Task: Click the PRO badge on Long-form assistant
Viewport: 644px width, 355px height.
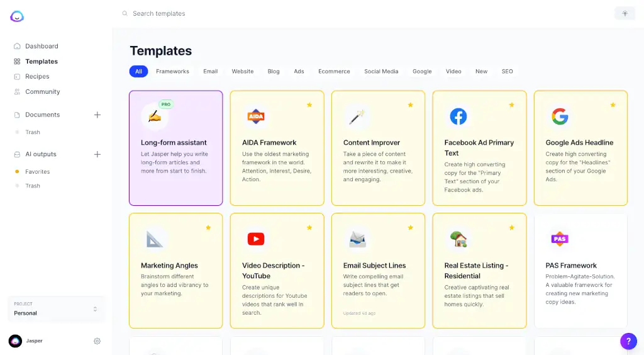Action: (x=166, y=104)
